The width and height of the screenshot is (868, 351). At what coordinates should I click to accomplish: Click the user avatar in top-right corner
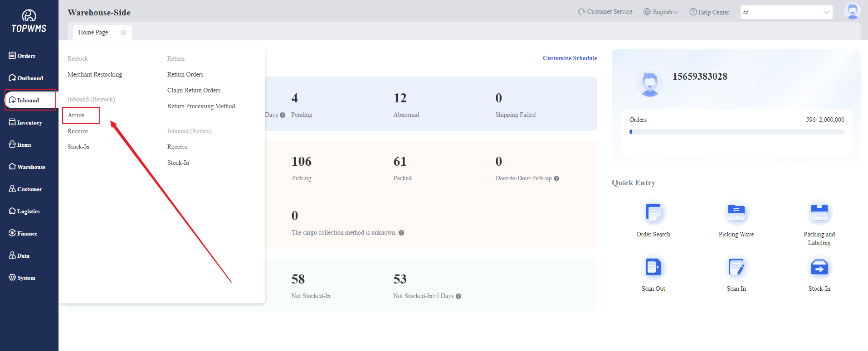tap(852, 11)
